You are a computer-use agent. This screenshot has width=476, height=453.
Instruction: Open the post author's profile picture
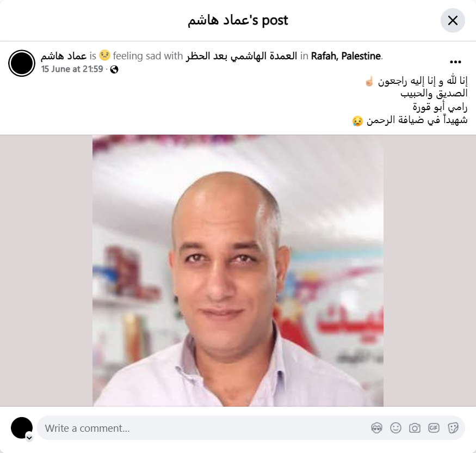point(22,63)
